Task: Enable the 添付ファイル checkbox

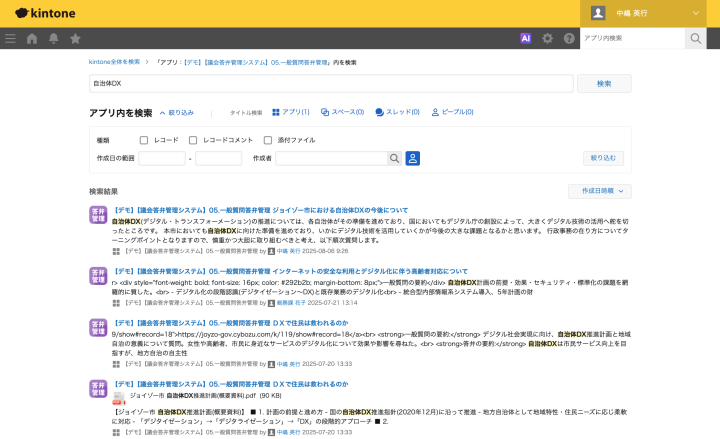Action: 268,140
